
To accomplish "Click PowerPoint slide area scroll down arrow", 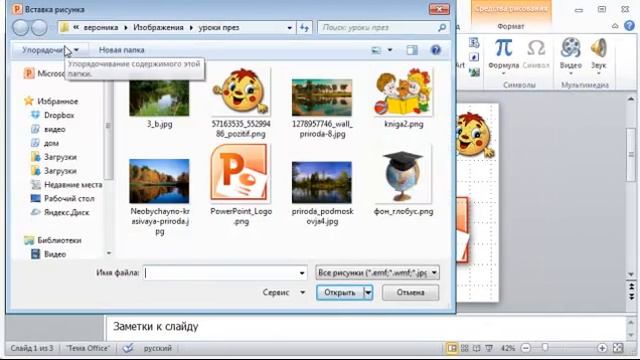I will point(631,274).
